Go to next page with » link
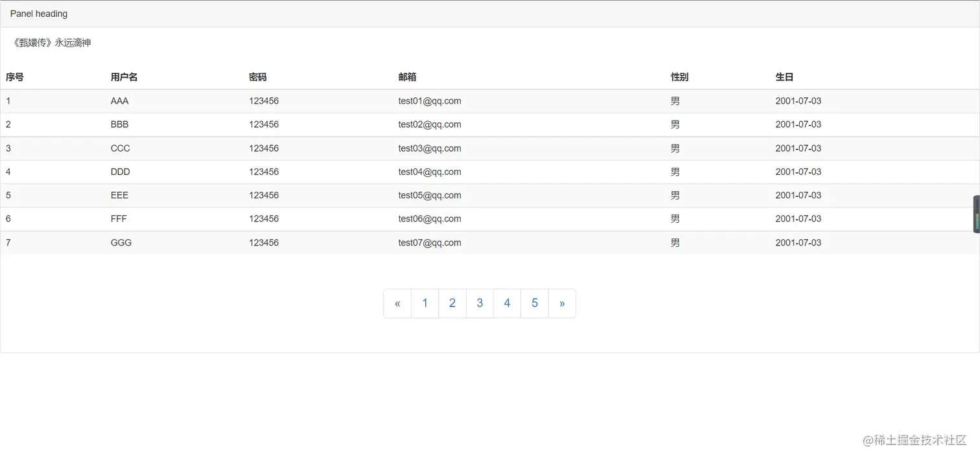This screenshot has height=460, width=980. 562,303
